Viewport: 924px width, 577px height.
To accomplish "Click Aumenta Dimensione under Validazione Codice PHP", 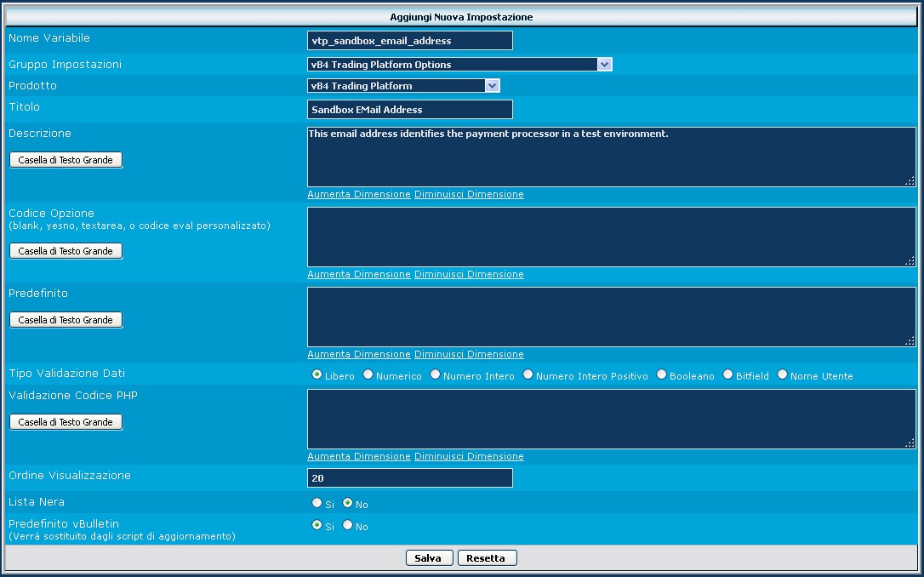I will tap(358, 456).
